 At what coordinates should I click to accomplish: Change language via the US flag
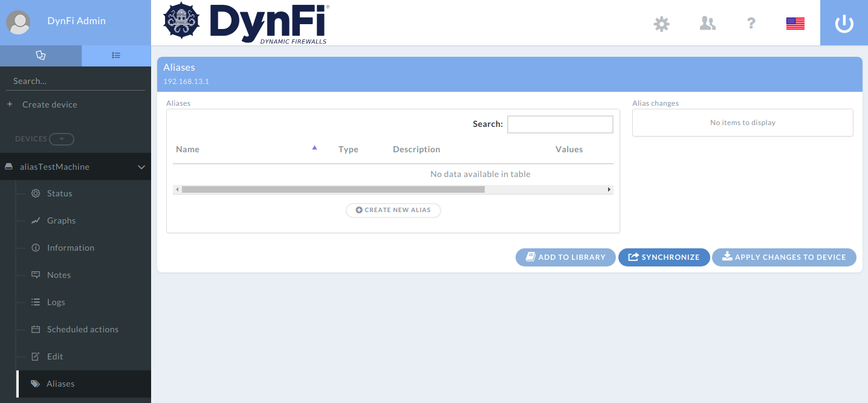click(x=795, y=24)
